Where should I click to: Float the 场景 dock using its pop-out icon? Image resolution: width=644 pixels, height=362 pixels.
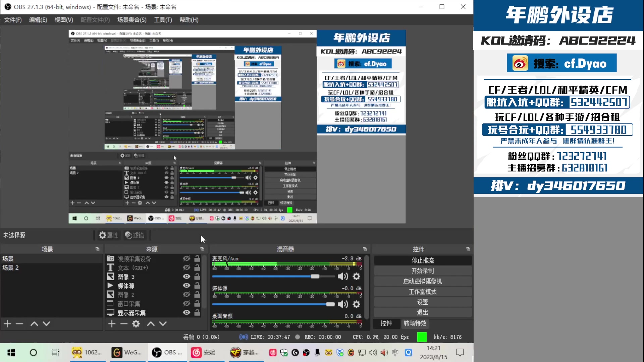click(x=97, y=249)
